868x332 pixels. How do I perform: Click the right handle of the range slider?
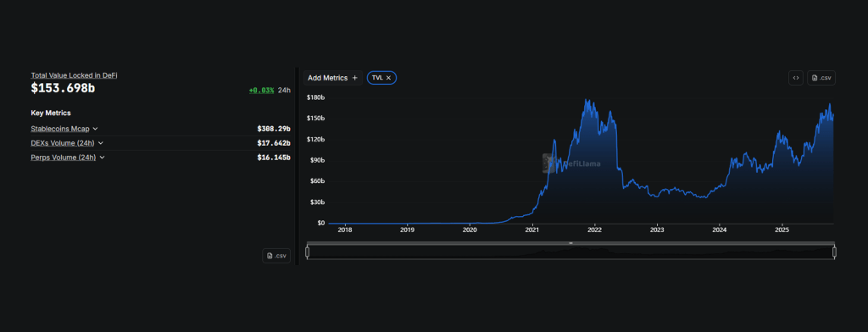point(834,252)
